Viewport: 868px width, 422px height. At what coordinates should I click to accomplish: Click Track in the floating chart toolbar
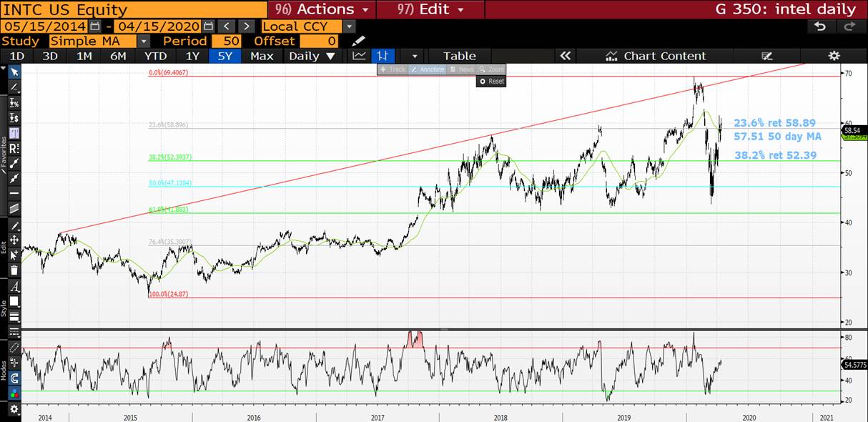click(393, 69)
